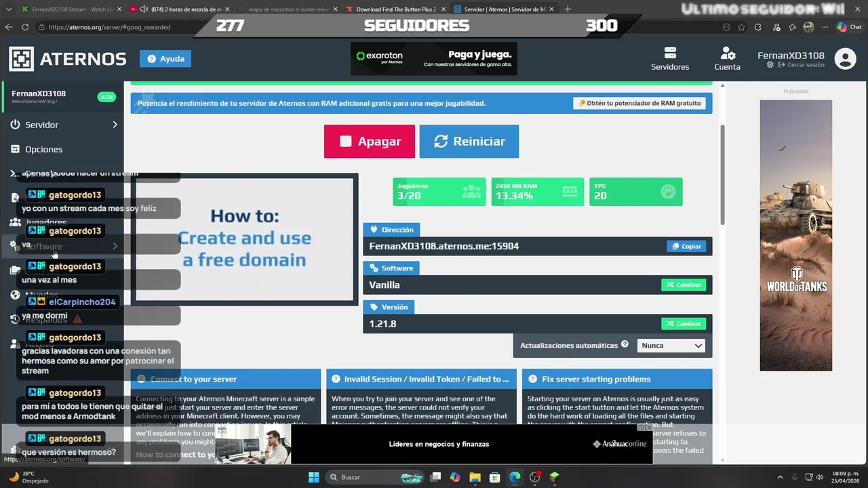Click the Anáhuac online bottom ad
This screenshot has height=488, width=868.
(434, 444)
